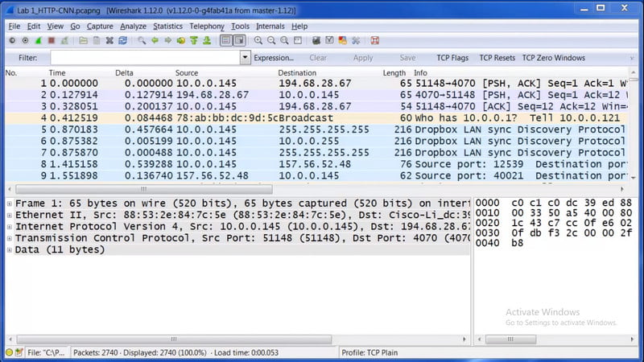Click the Save filter button

pyautogui.click(x=407, y=58)
